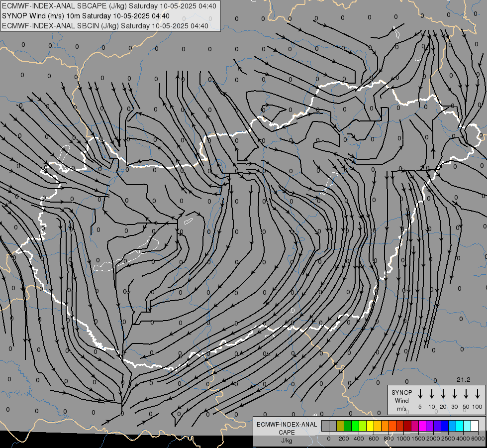Select the violet-indigo swatch before 2500
This screenshot has height=448, width=487.
pyautogui.click(x=437, y=426)
